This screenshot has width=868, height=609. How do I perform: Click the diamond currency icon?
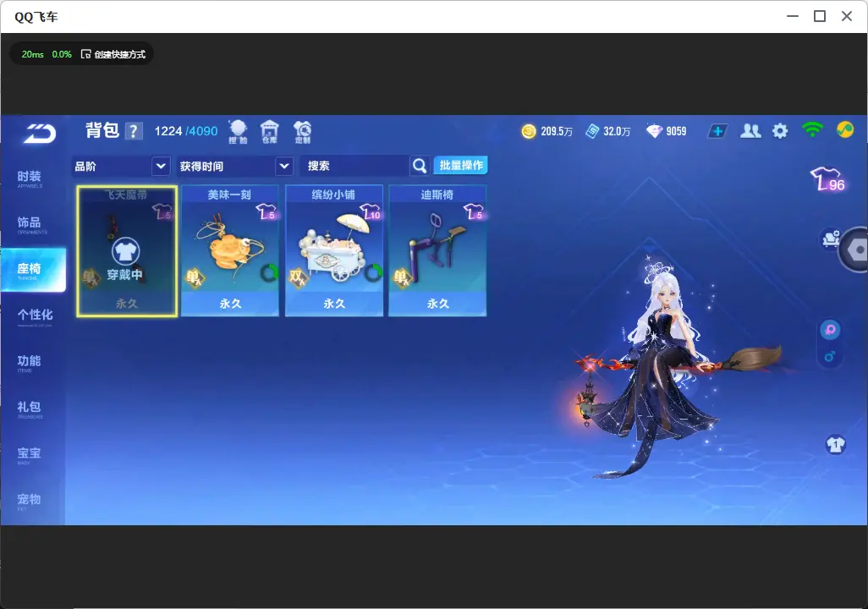pos(654,131)
